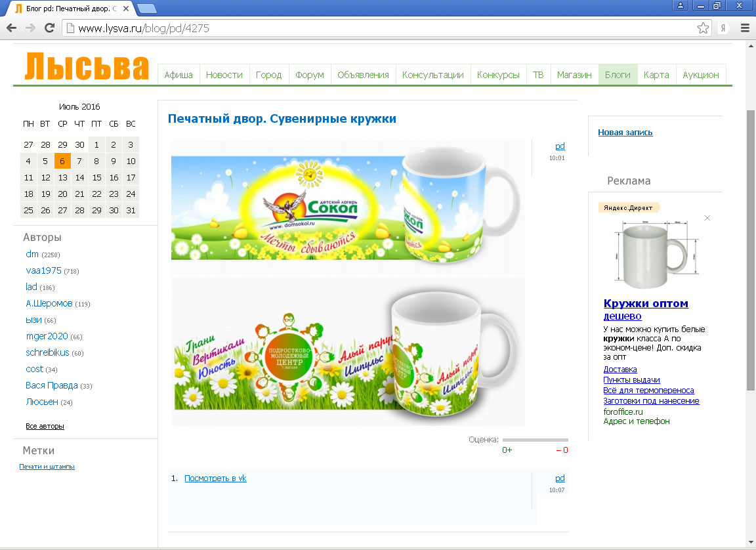Open the Карта menu section

[x=656, y=75]
